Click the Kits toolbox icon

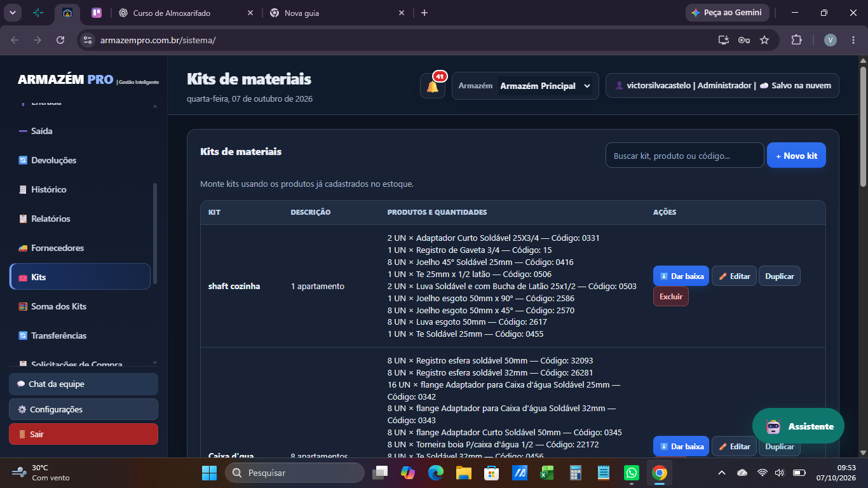(23, 278)
